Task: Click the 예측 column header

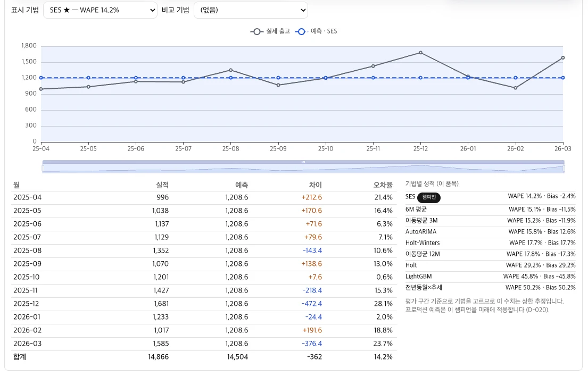Action: (242, 185)
